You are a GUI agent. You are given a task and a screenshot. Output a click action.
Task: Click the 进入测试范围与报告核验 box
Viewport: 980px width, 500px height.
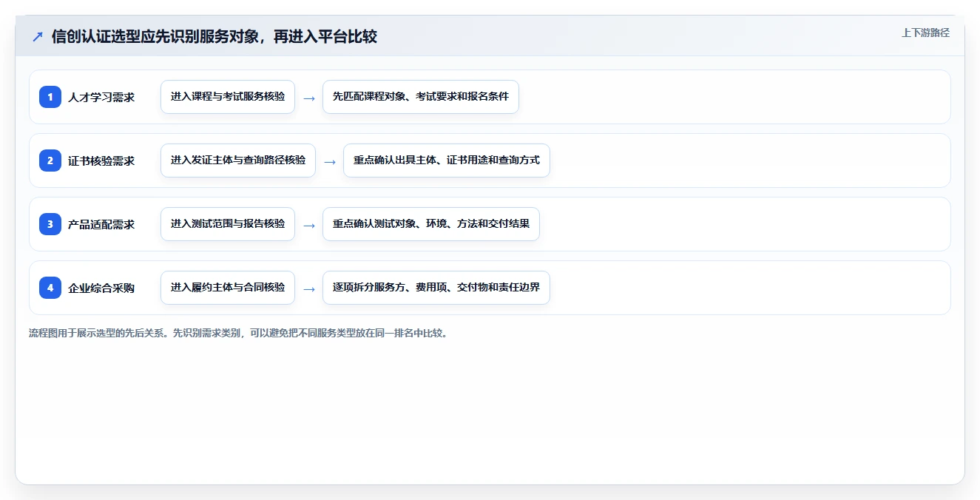[228, 224]
